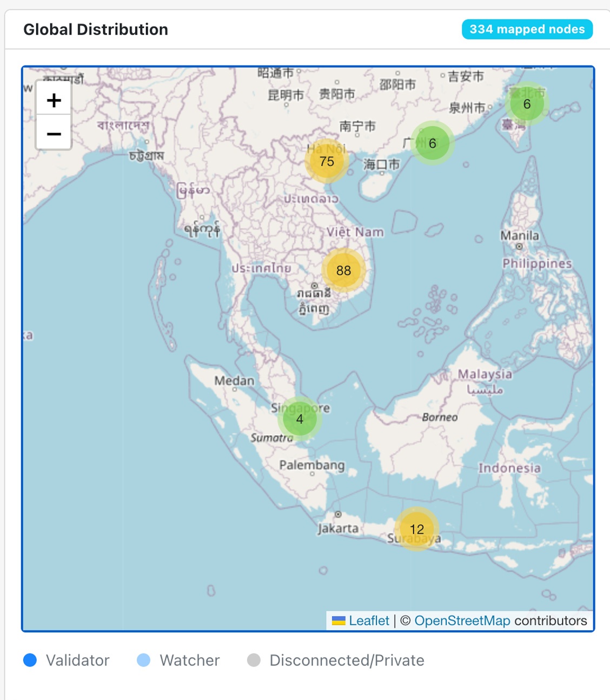This screenshot has width=610, height=700.
Task: Click the Disconnected/Private legend label
Action: 347,660
